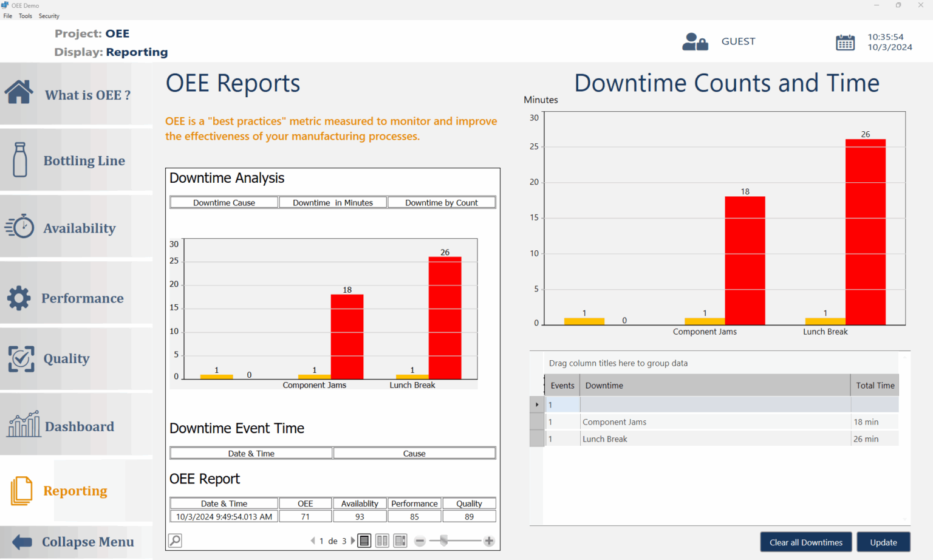Expand the selected row in the downtime grid

coord(537,404)
